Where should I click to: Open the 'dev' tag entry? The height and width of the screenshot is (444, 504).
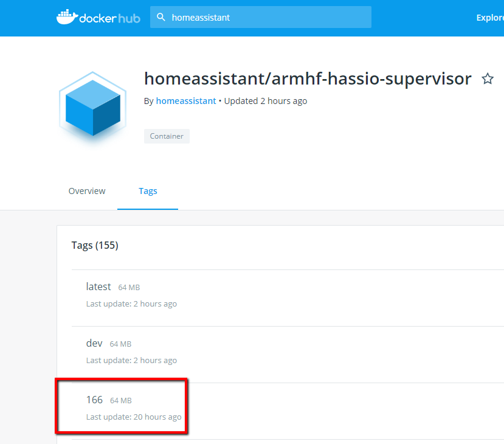pyautogui.click(x=94, y=343)
